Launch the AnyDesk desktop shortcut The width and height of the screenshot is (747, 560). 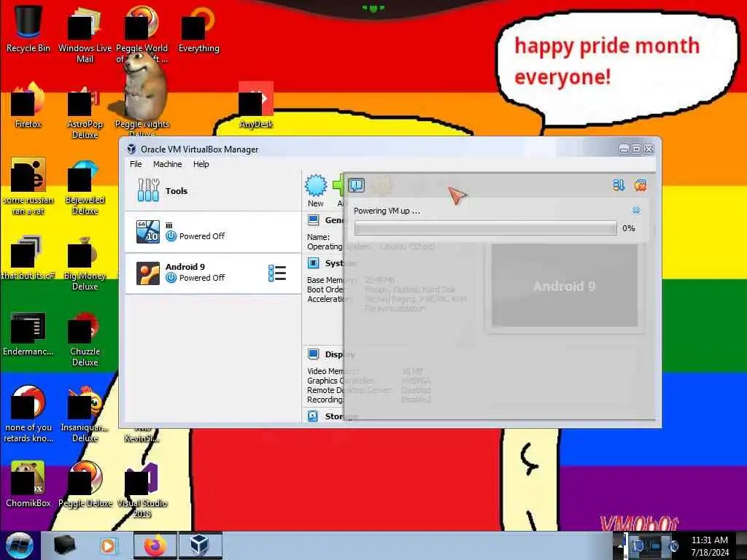(x=256, y=106)
